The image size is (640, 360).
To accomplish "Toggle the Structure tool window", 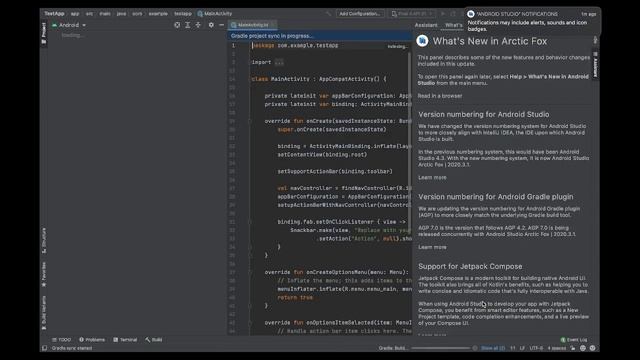I will tap(44, 240).
